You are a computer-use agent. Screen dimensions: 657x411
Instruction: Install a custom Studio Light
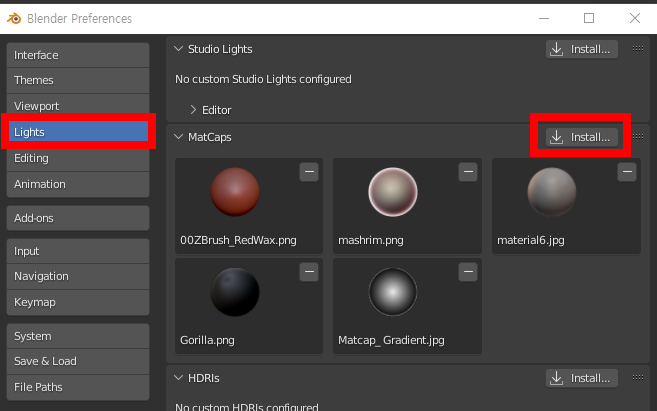point(582,49)
